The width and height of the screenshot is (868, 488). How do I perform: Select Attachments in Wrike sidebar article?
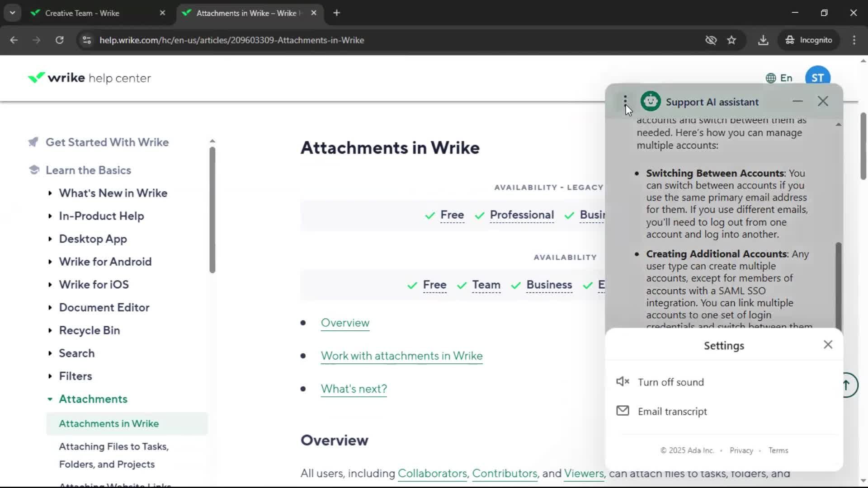(x=127, y=424)
